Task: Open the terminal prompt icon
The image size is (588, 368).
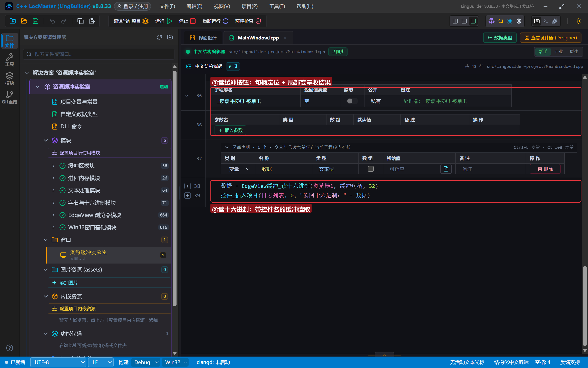Action: tap(546, 21)
